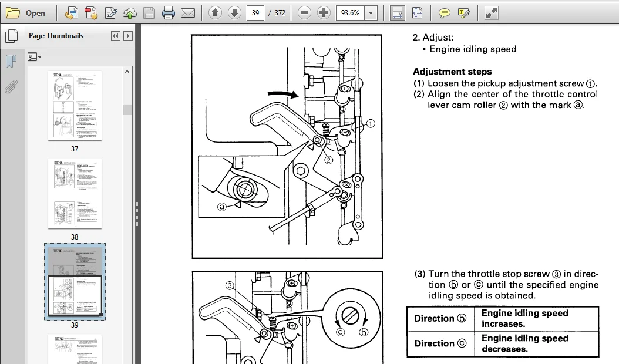Click the convert to PDF icon with star
Screen dimensions: 619x364
(91, 13)
